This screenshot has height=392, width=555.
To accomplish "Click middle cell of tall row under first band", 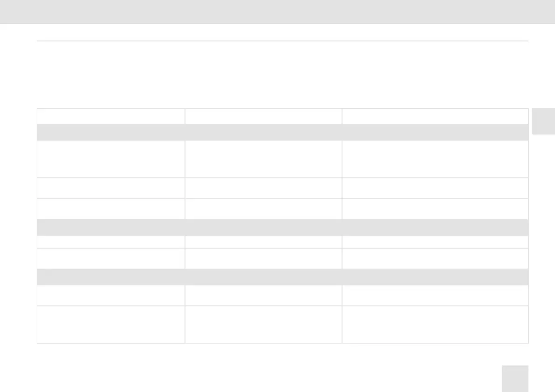I will click(263, 159).
